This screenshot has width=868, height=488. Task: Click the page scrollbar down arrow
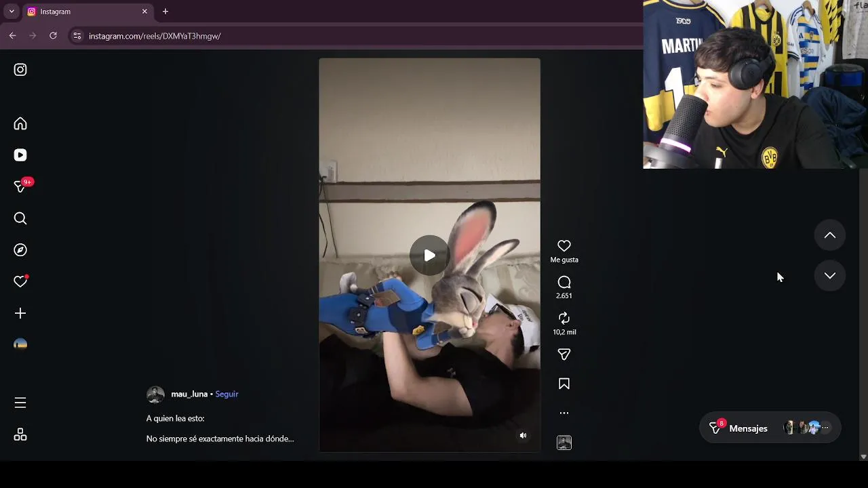point(863,457)
